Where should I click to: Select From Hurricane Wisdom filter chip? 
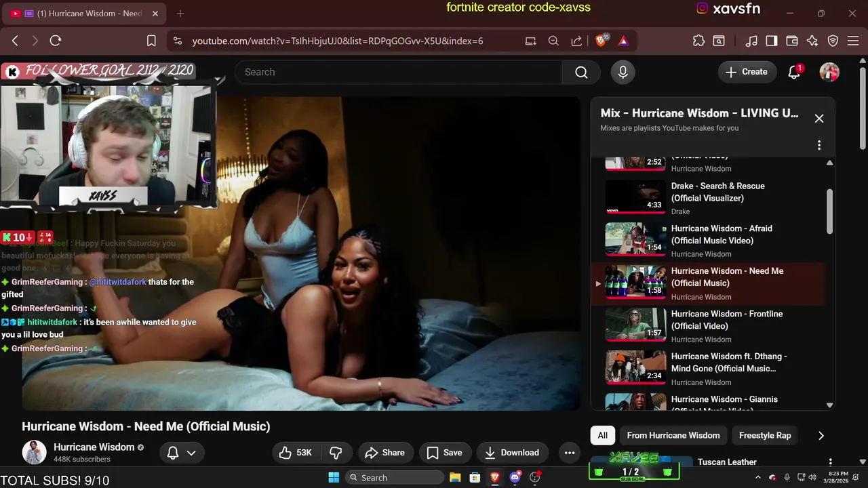673,435
